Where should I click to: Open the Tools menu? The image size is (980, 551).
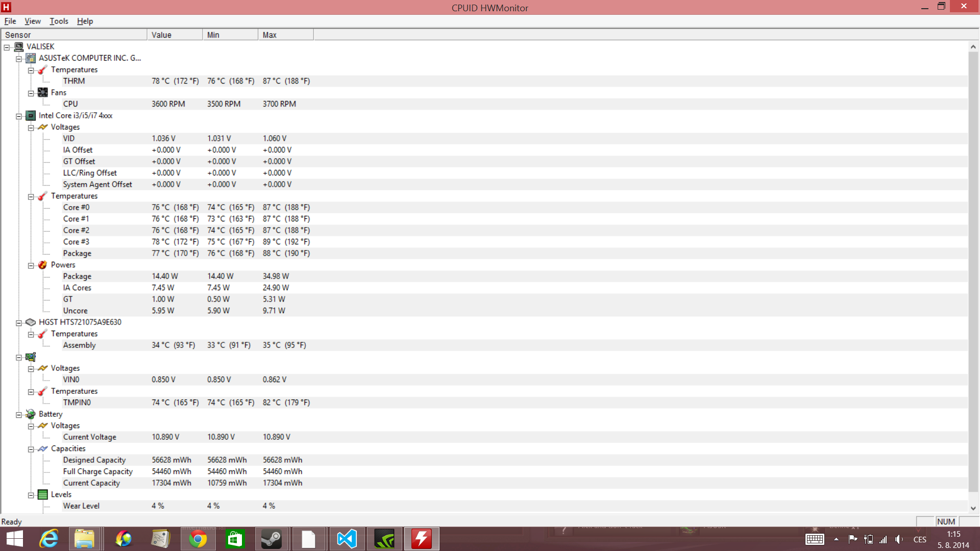59,21
